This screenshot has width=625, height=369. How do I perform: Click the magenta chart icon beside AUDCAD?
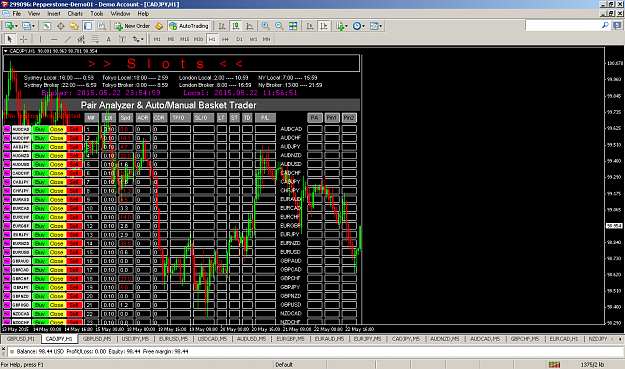pos(7,129)
